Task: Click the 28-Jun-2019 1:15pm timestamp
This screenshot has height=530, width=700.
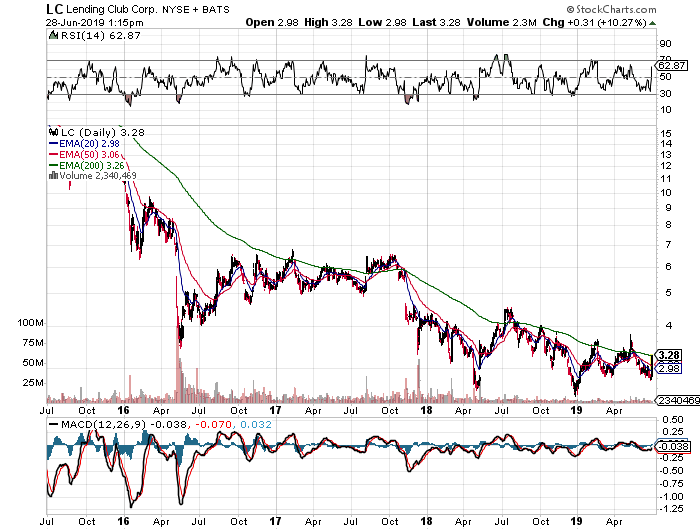Action: click(x=94, y=22)
